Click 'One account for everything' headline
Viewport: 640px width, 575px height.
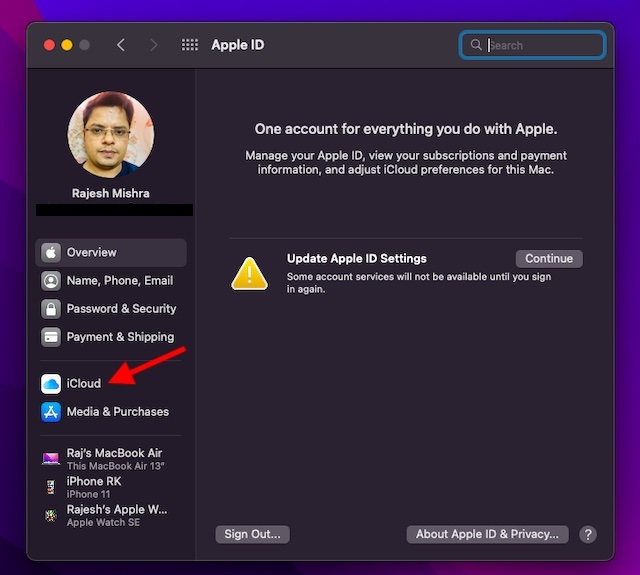(406, 129)
